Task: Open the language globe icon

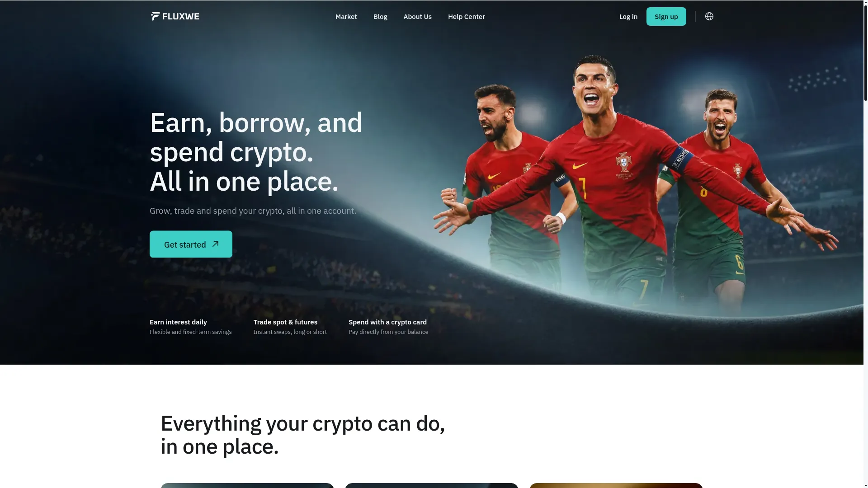Action: [x=709, y=16]
